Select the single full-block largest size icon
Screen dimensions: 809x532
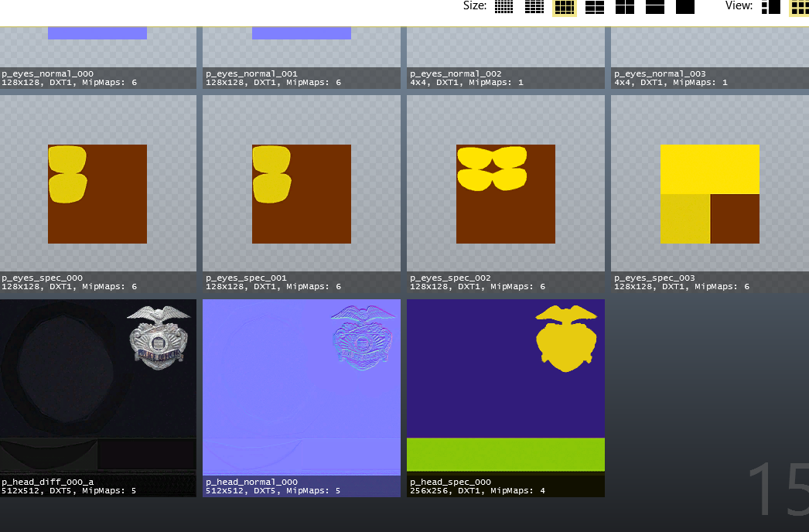[685, 7]
